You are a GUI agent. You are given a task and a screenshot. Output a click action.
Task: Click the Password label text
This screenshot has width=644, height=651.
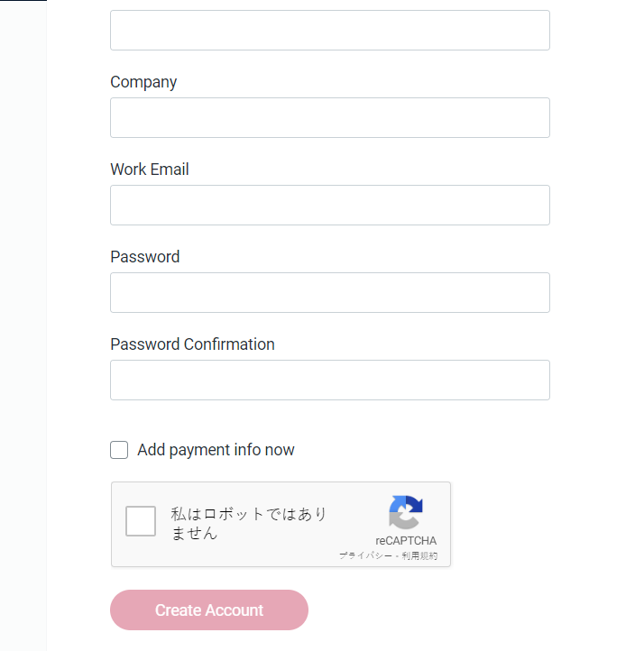pos(145,257)
